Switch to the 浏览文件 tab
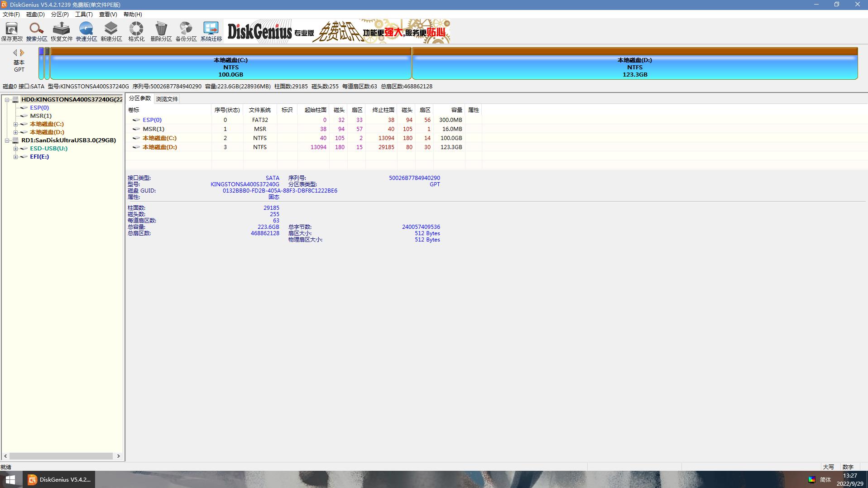 point(167,99)
